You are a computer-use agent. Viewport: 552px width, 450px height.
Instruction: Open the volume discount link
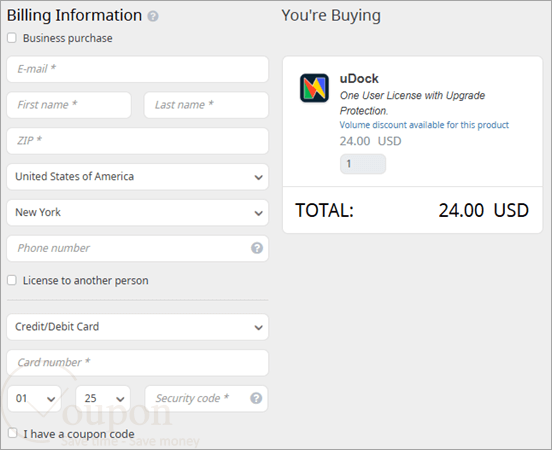tap(424, 125)
